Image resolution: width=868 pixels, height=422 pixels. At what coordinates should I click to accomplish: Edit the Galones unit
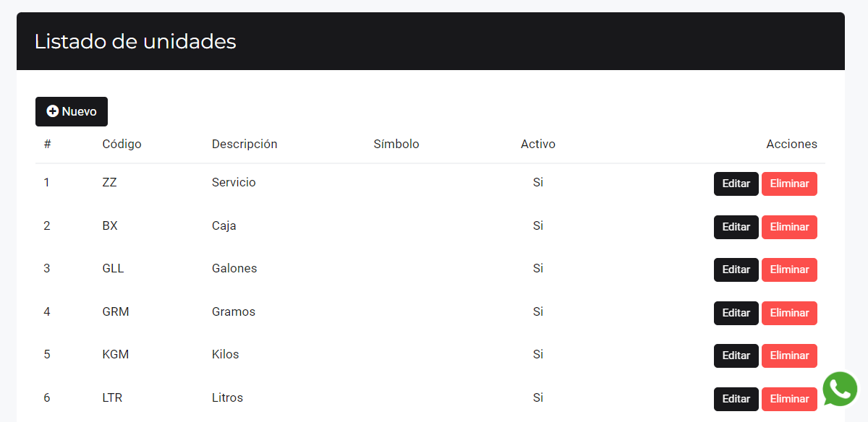736,270
